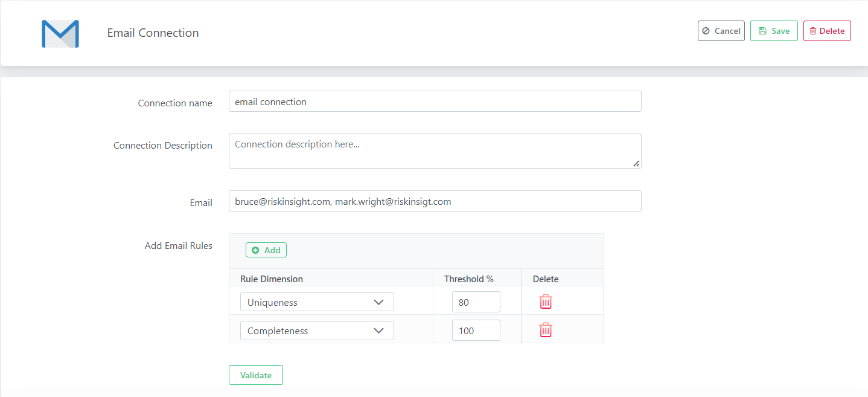Focus the Connection name field
The width and height of the screenshot is (868, 397).
(435, 102)
